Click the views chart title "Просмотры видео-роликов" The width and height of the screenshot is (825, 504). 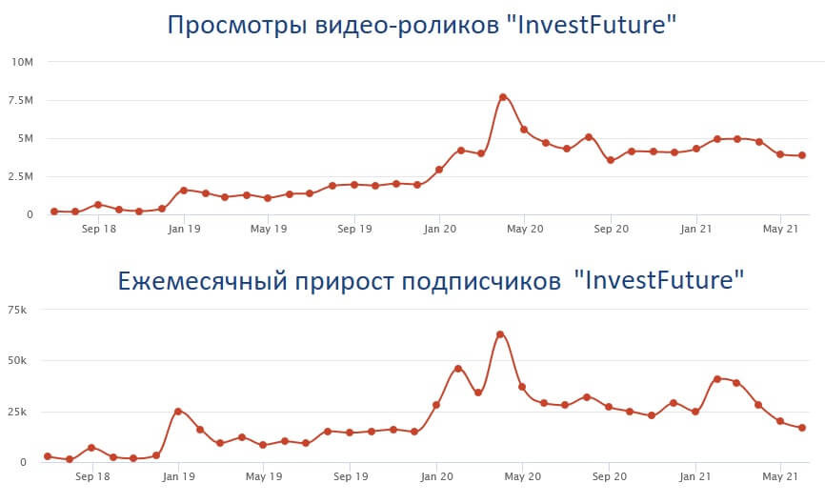pyautogui.click(x=333, y=25)
